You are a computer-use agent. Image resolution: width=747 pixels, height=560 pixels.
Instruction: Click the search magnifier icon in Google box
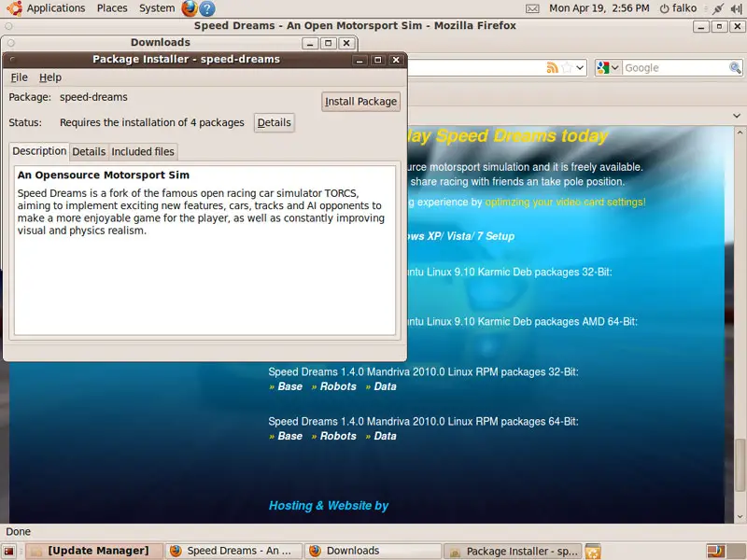point(735,67)
